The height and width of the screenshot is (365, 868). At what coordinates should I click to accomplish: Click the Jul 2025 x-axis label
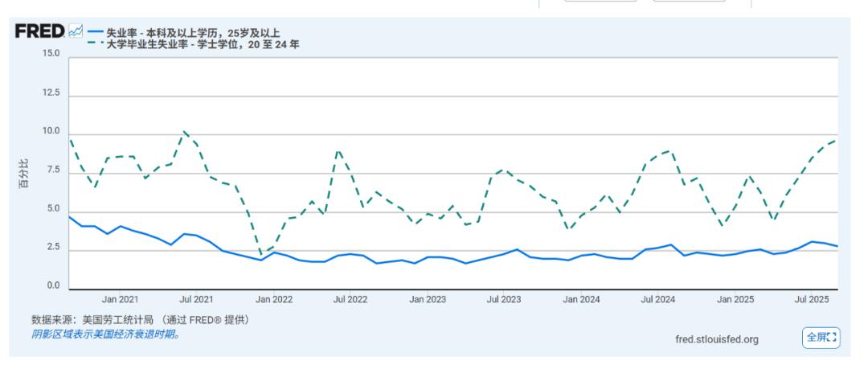(810, 300)
